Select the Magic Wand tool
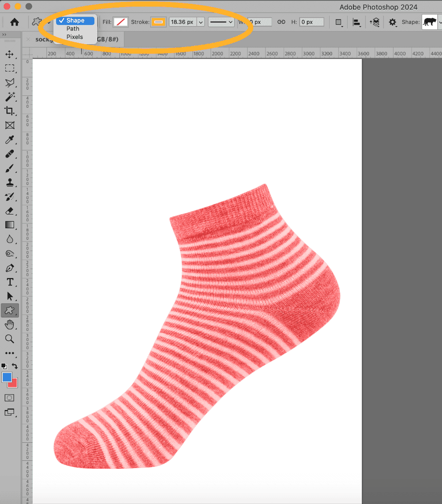The width and height of the screenshot is (442, 504). point(9,97)
